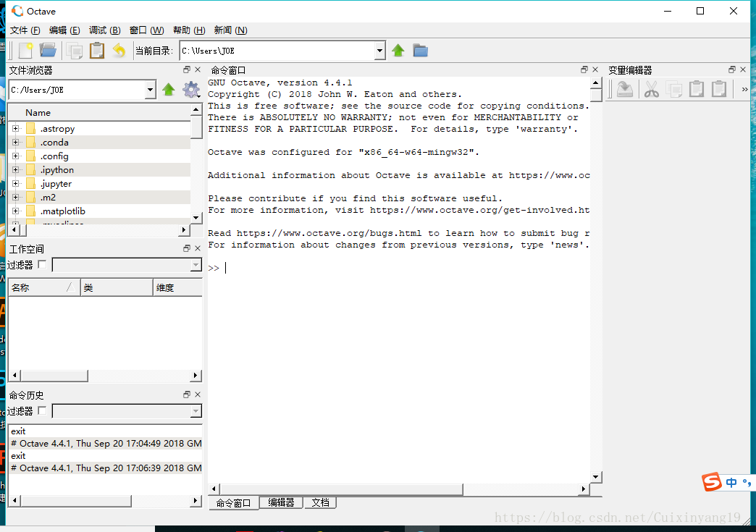
Task: Switch to the 命令窗口 tab
Action: click(x=233, y=502)
